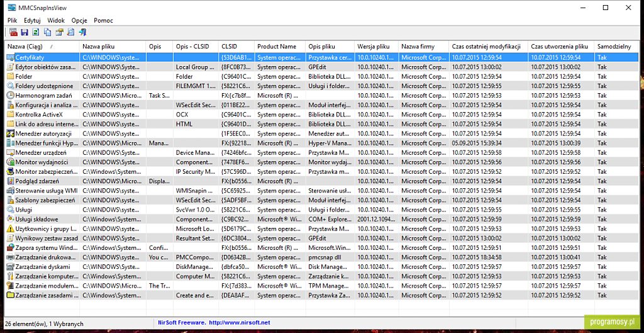The image size is (644, 333).
Task: Click the Zarządzanie modułem TPM row icon
Action: [x=10, y=286]
